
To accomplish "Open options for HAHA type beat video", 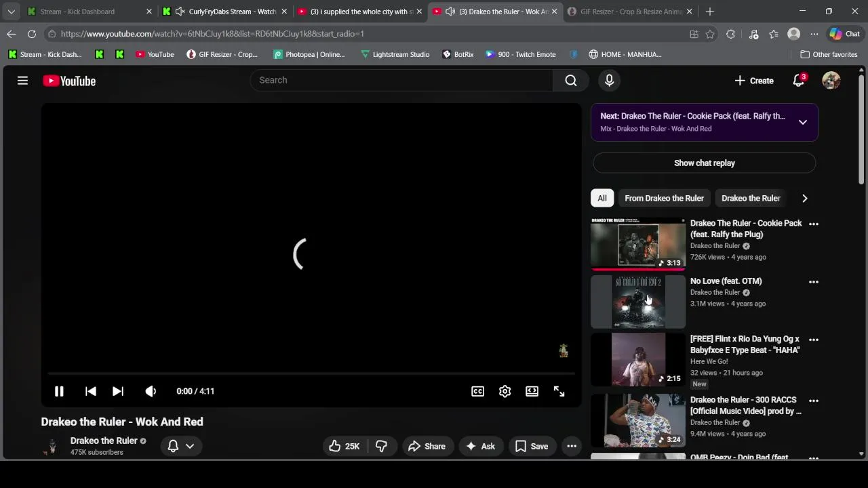I will (x=814, y=340).
